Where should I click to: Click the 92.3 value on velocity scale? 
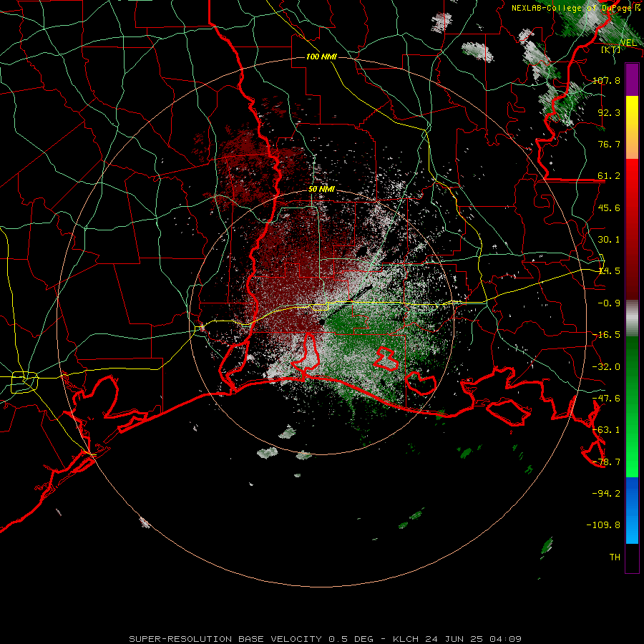pyautogui.click(x=609, y=112)
